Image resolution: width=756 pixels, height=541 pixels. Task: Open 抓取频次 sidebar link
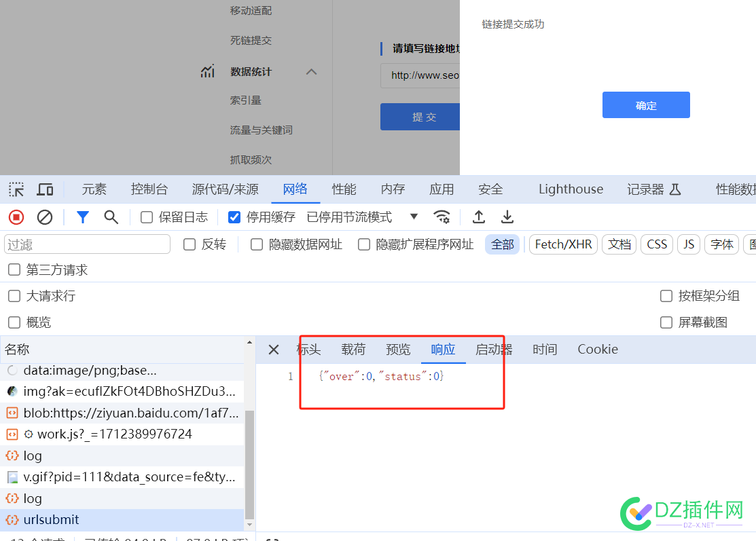click(251, 160)
